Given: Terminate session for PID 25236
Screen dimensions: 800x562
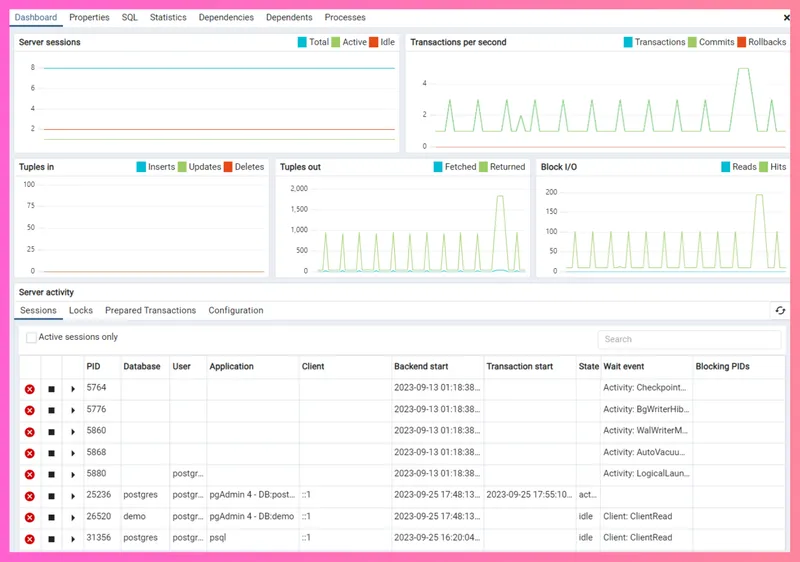Looking at the screenshot, I should point(30,496).
